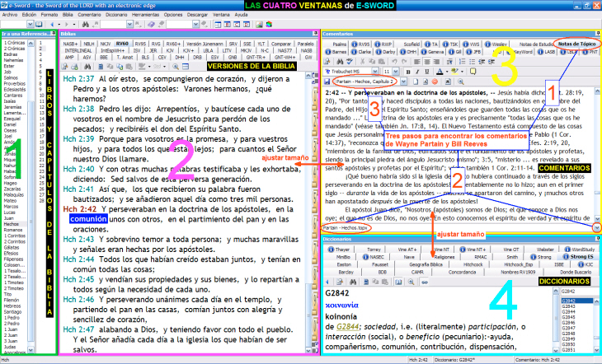Toggle underline in the commentary editor
Image resolution: width=602 pixels, height=364 pixels.
click(427, 72)
